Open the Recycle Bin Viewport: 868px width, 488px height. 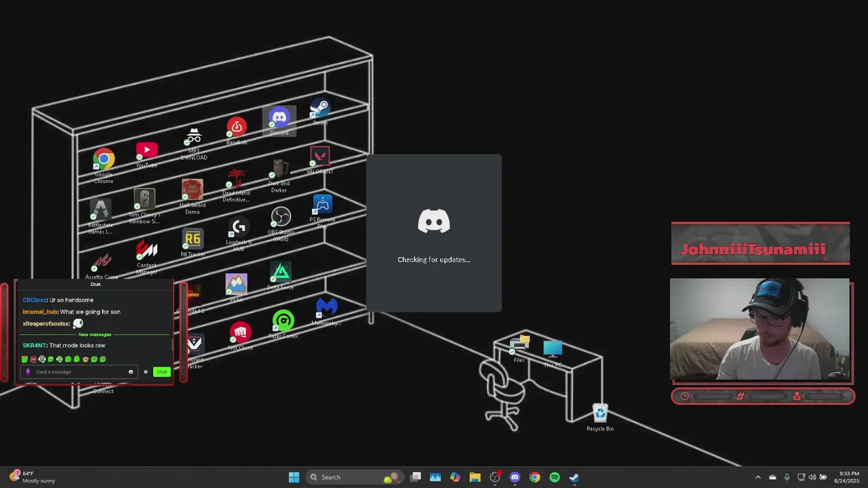click(600, 417)
